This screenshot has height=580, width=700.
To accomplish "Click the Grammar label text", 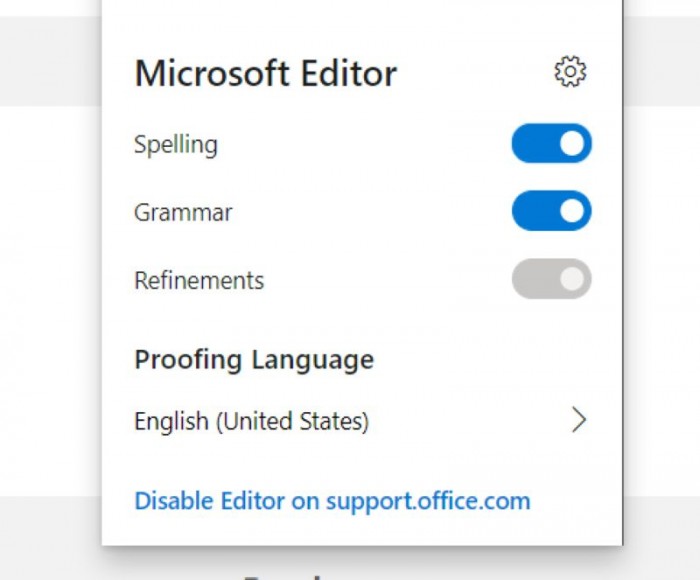I will pos(183,213).
